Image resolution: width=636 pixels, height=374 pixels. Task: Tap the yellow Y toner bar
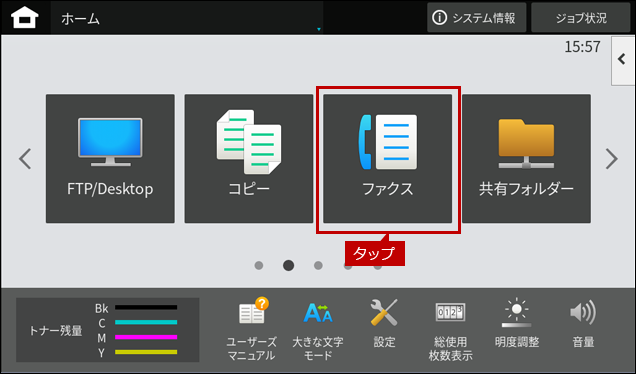(x=146, y=352)
